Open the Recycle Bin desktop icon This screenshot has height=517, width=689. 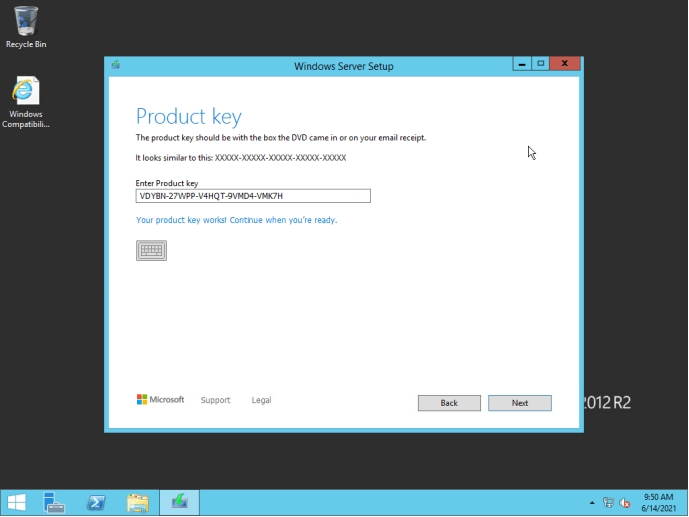coord(26,27)
